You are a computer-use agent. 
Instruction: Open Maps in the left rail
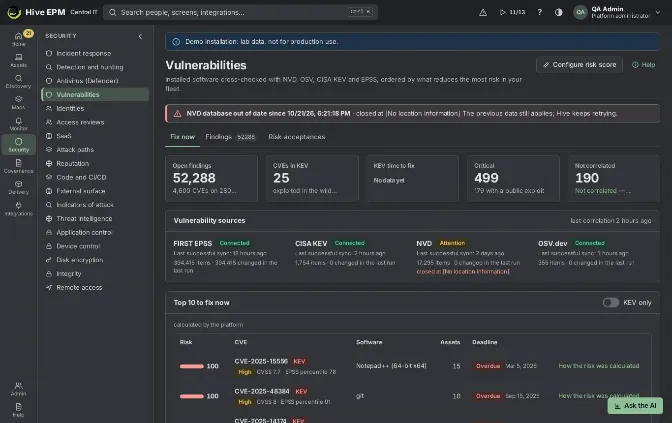tap(18, 102)
